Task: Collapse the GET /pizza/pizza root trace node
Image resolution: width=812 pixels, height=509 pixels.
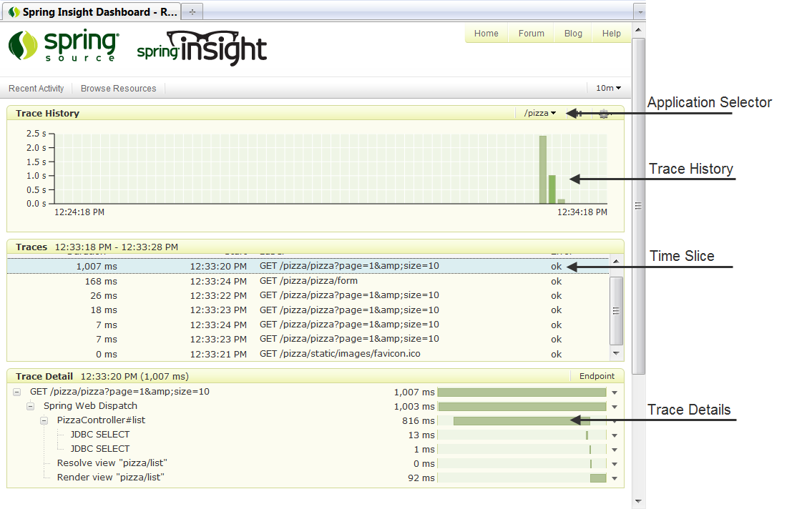Action: coord(16,392)
